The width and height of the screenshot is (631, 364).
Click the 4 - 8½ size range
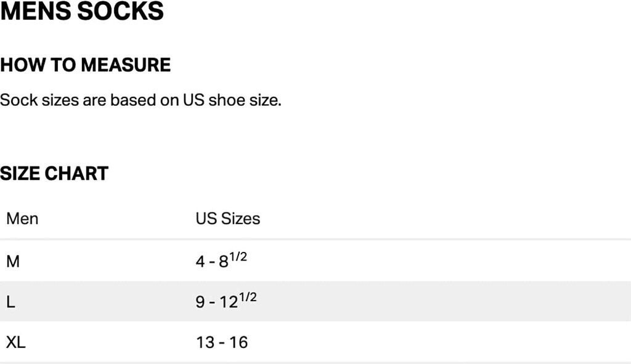coord(221,261)
